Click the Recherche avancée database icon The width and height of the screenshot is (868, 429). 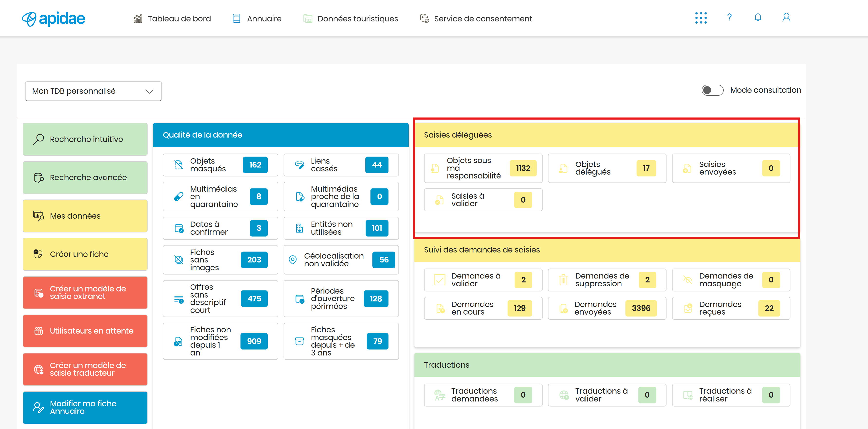(x=39, y=177)
